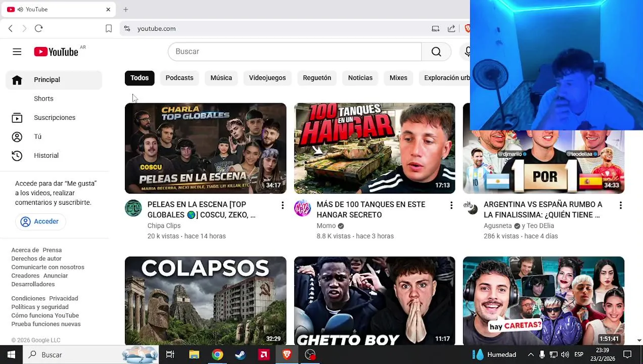
Task: Bookmark this page
Action: coord(108,29)
